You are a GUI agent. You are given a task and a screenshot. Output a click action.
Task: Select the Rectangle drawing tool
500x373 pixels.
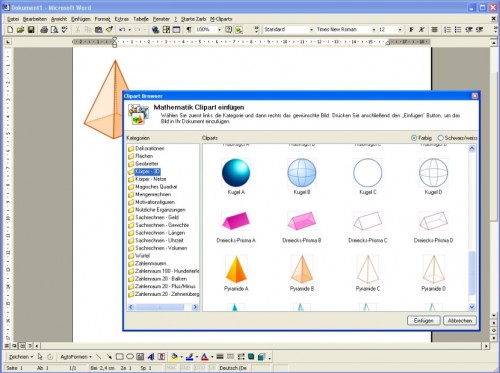tap(119, 357)
